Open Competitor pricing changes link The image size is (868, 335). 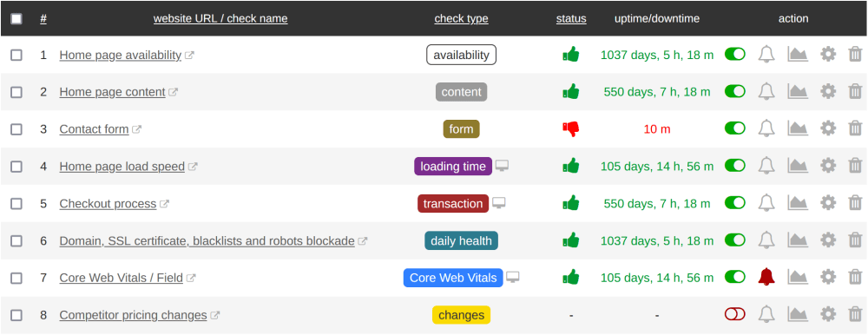[133, 315]
